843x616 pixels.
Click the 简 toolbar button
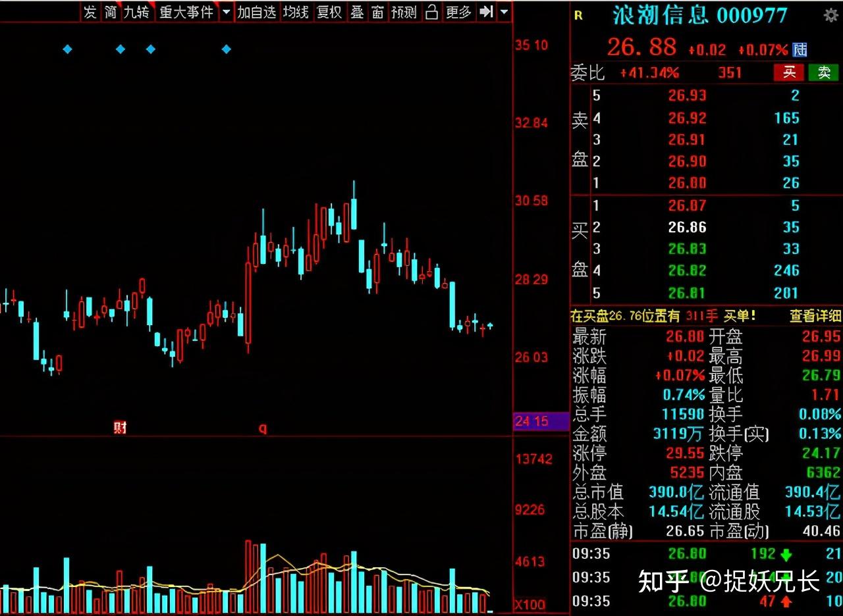(110, 12)
